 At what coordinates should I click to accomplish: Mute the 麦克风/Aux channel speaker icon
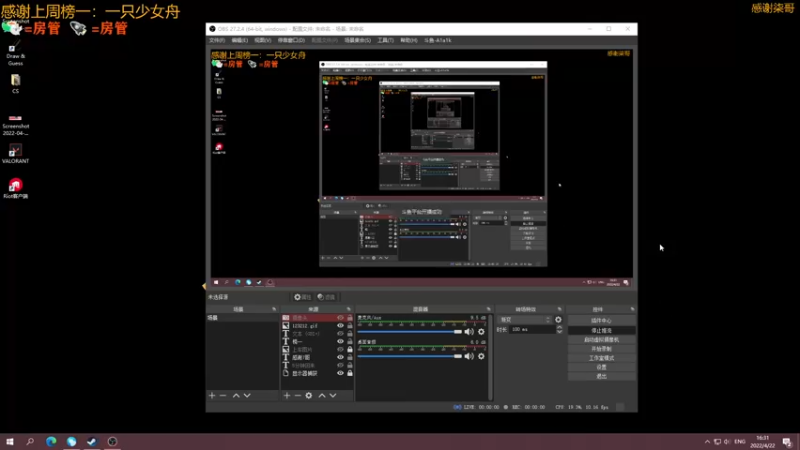(469, 332)
